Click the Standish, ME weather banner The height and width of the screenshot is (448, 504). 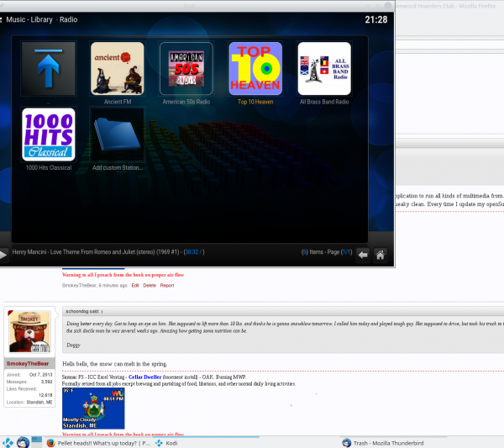93,409
